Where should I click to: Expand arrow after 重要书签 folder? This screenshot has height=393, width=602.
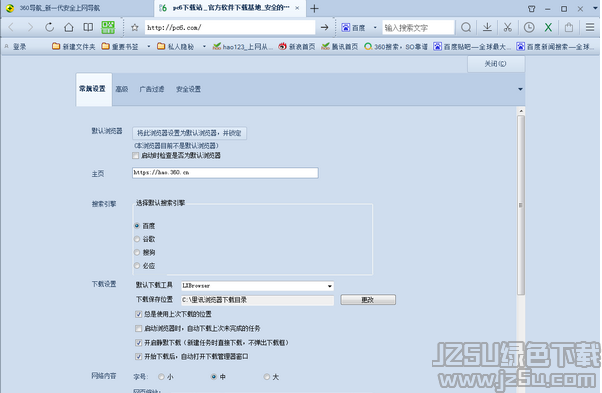[x=149, y=46]
